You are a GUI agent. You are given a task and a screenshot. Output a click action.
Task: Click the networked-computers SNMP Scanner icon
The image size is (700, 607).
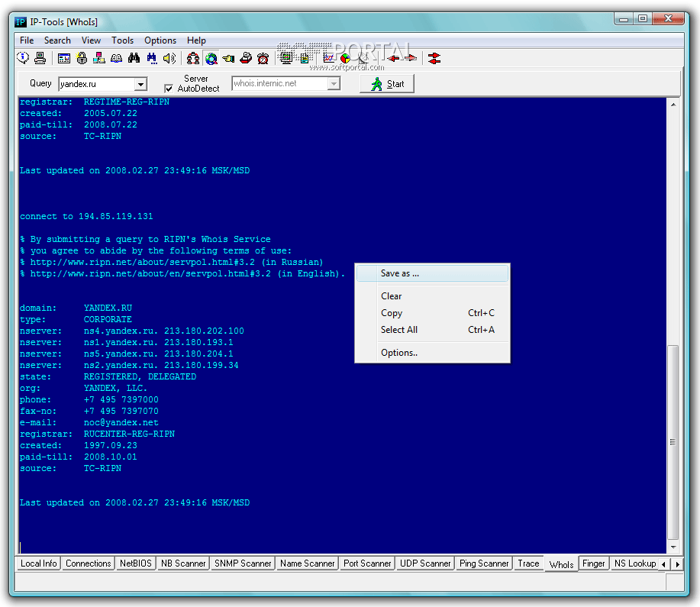pyautogui.click(x=98, y=58)
